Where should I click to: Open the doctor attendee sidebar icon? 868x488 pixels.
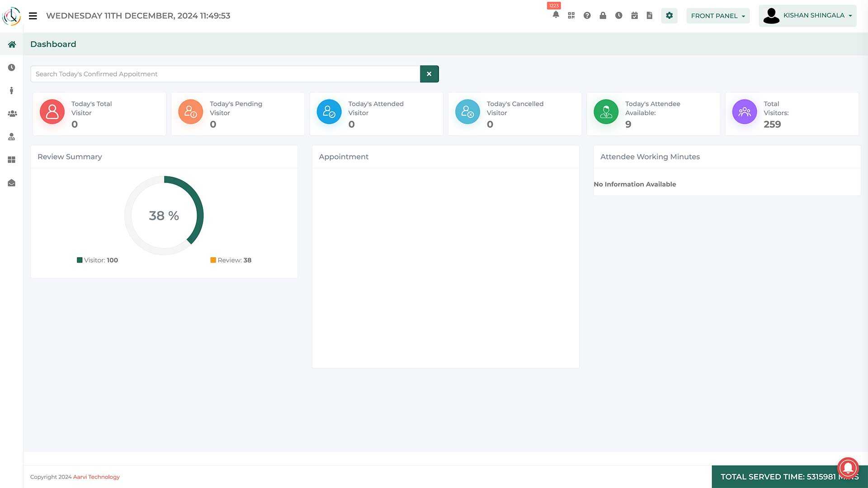12,136
